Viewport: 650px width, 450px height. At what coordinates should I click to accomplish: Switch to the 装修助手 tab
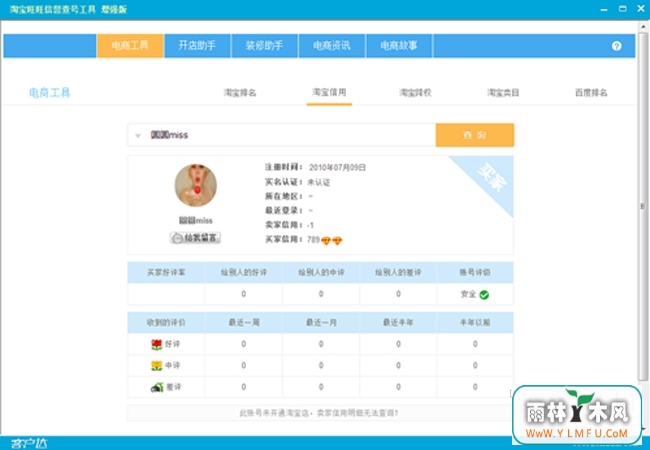(264, 46)
